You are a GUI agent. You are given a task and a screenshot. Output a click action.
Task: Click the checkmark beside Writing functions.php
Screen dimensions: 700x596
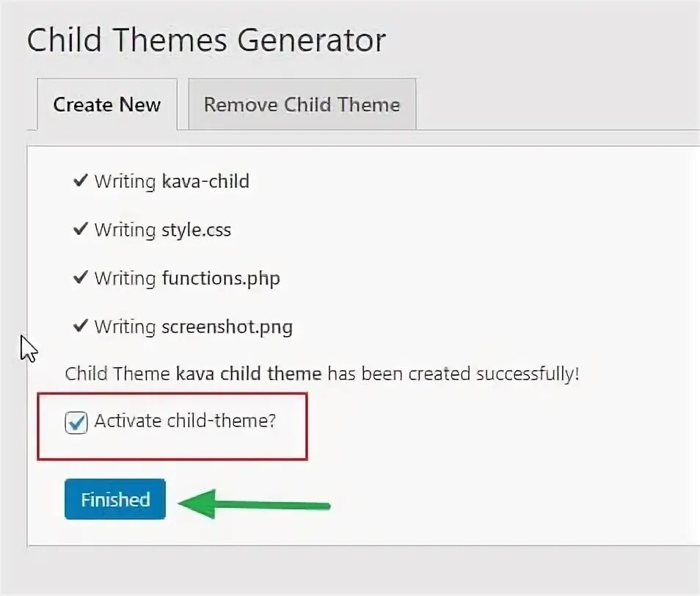[x=81, y=278]
